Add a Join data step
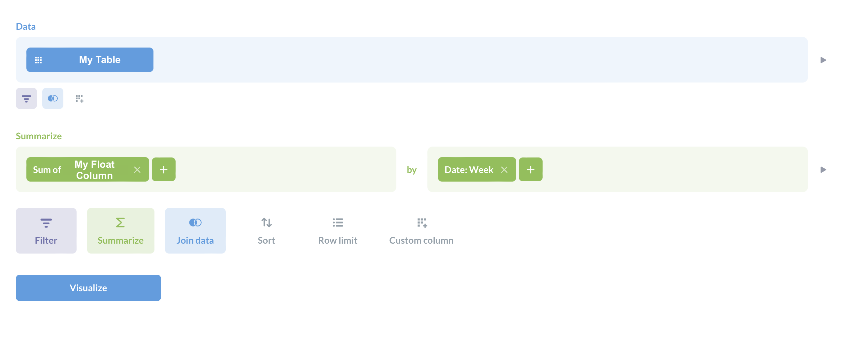This screenshot has height=344, width=868. (x=195, y=230)
